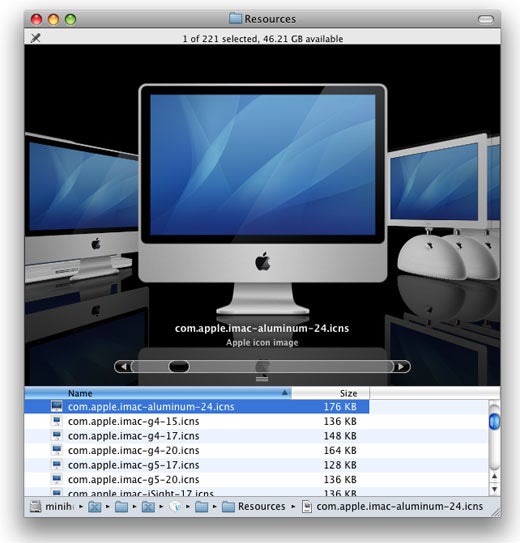The height and width of the screenshot is (543, 520).
Task: Click icon of com.apple.imac-g4-17.icns row
Action: 56,435
